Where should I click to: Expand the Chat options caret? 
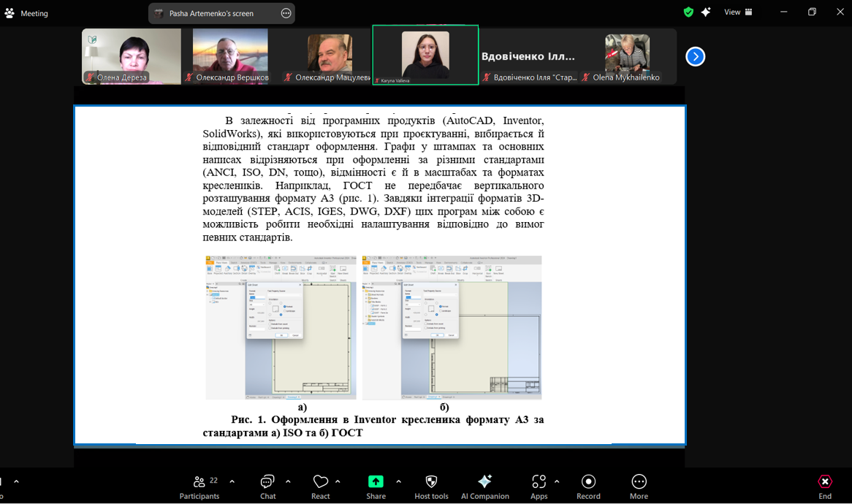[x=288, y=481]
